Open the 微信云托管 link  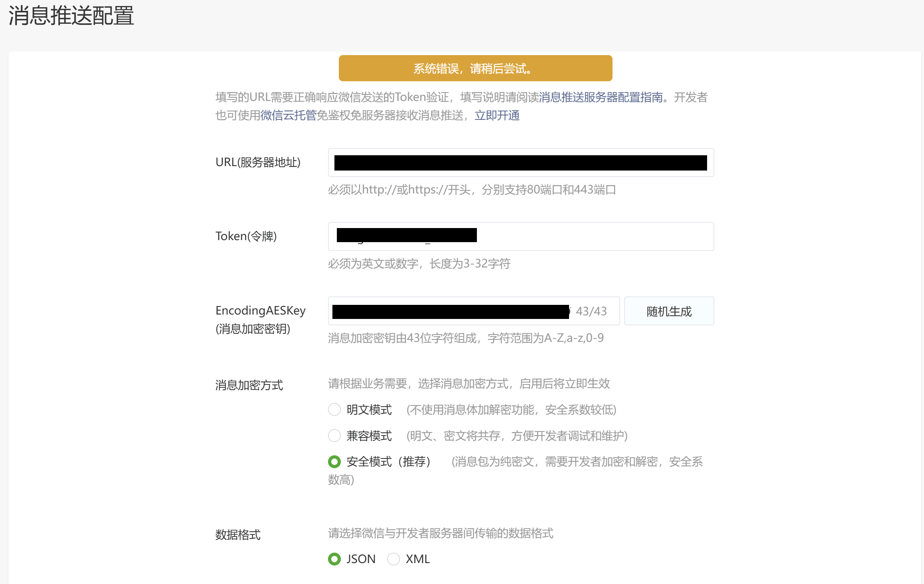tap(288, 116)
